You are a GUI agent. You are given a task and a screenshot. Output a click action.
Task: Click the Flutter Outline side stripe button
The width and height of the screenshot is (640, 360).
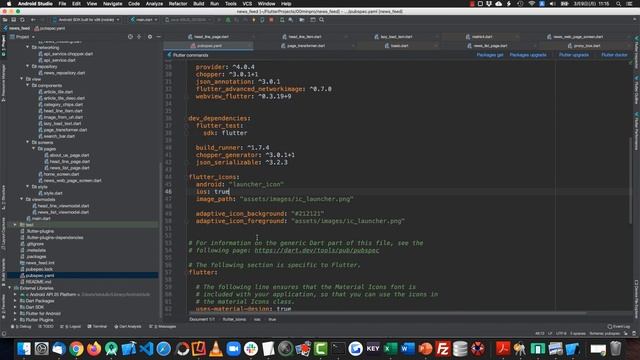point(636,90)
